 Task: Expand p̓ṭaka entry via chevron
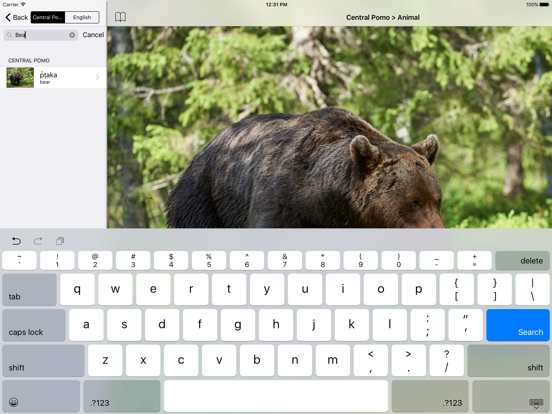click(x=98, y=77)
